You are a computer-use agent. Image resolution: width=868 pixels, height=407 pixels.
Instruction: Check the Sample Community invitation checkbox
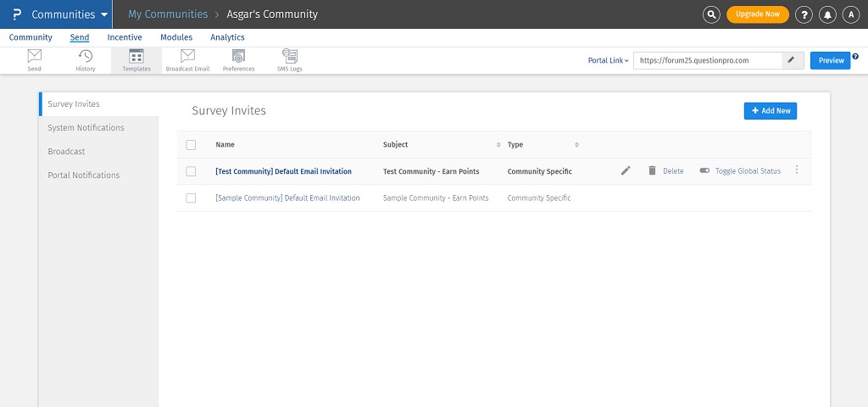click(191, 198)
